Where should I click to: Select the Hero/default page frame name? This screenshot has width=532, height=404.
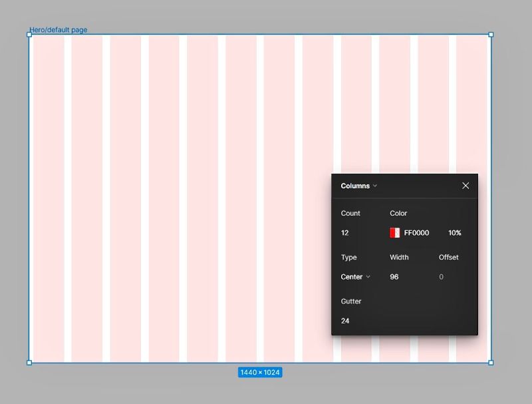(57, 29)
